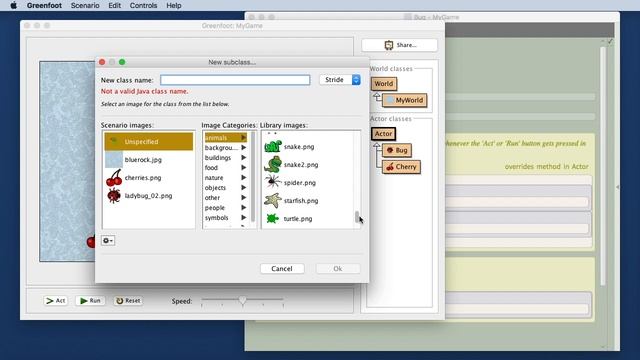This screenshot has width=640, height=360.
Task: Click the Share button
Action: [400, 45]
